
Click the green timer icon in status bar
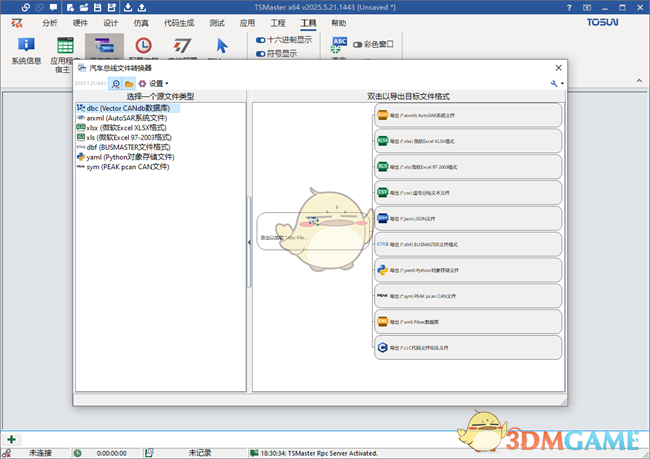coord(78,453)
